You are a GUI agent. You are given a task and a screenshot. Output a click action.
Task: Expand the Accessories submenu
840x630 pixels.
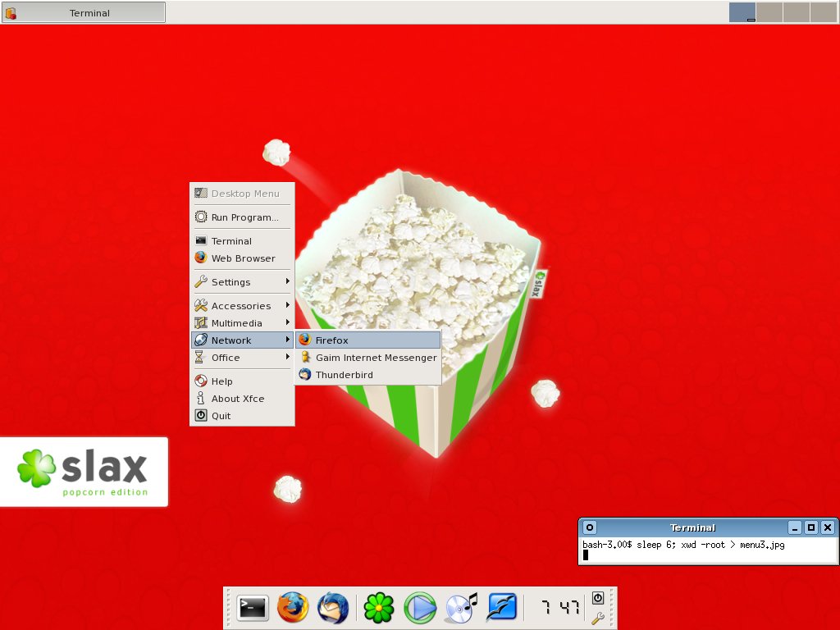(x=242, y=306)
